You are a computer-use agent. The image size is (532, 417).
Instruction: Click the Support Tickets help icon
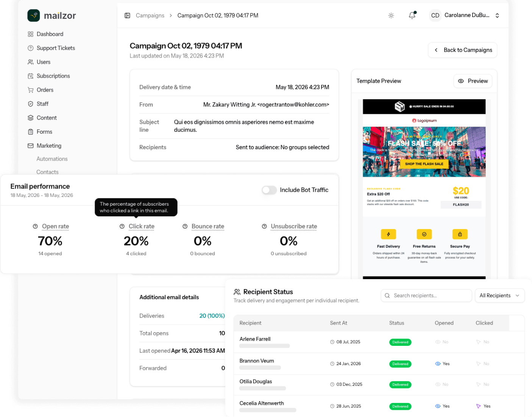[31, 48]
